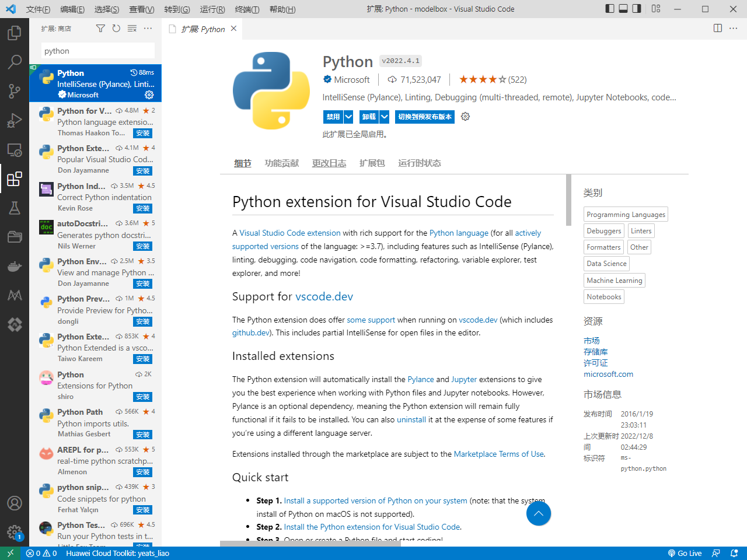Click the star rating (522) reviews
The image size is (747, 560).
(493, 79)
